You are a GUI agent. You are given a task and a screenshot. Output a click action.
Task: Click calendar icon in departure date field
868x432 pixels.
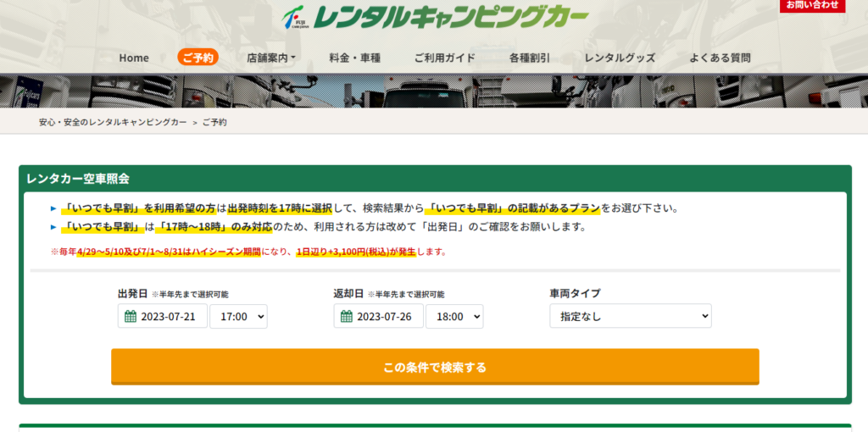point(130,317)
